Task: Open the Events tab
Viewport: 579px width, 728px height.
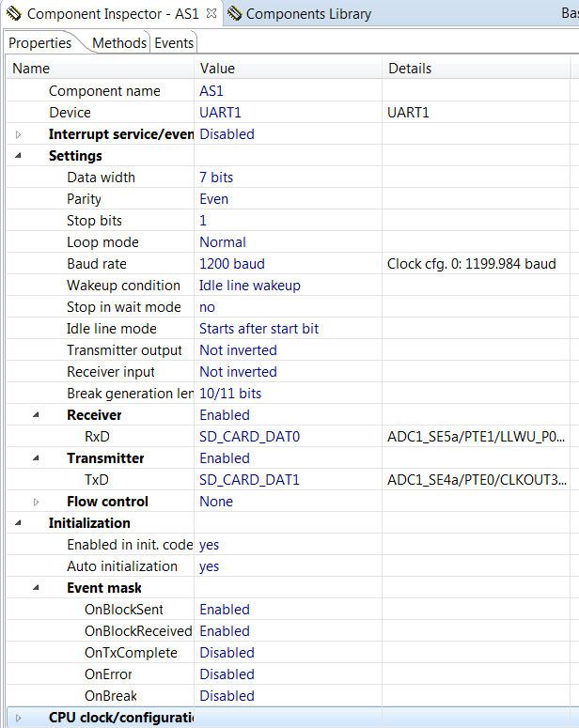Action: (x=174, y=43)
